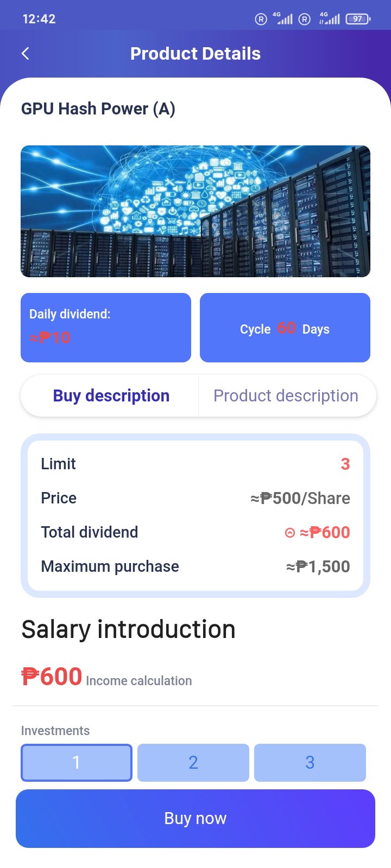Open the Income calculation link
Screen dimensions: 391x868
click(x=139, y=681)
